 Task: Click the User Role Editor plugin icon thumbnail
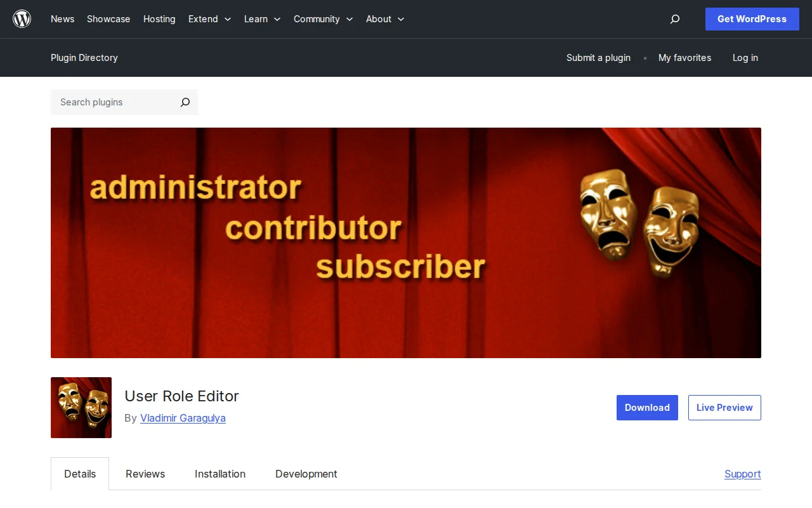81,407
